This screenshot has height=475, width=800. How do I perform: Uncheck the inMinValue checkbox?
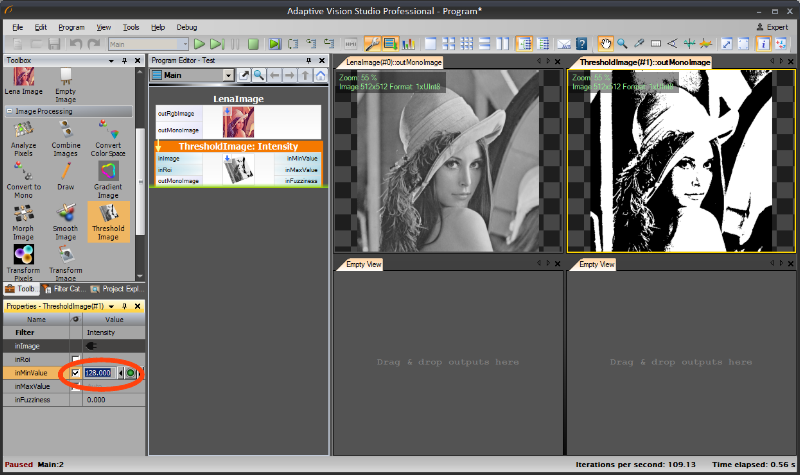[75, 373]
